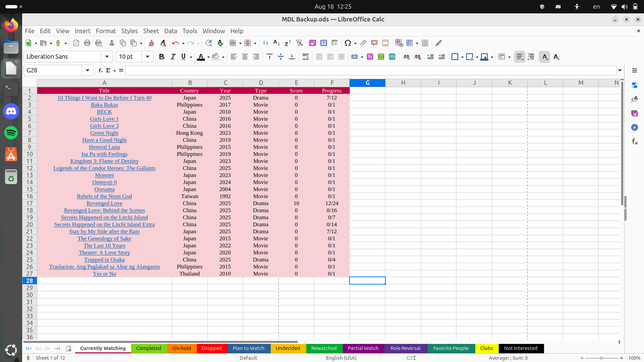Viewport: 644px width, 362px height.
Task: Switch to the Completed sheet tab
Action: click(x=148, y=348)
